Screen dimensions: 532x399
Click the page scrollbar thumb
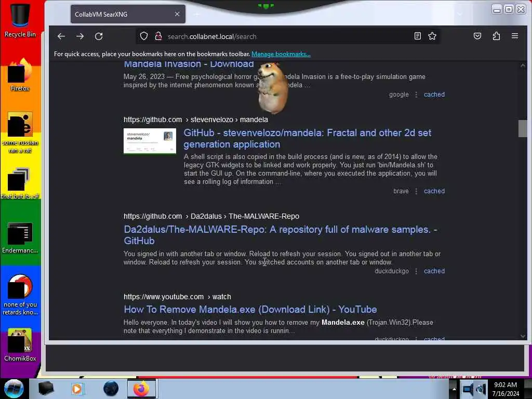click(523, 129)
